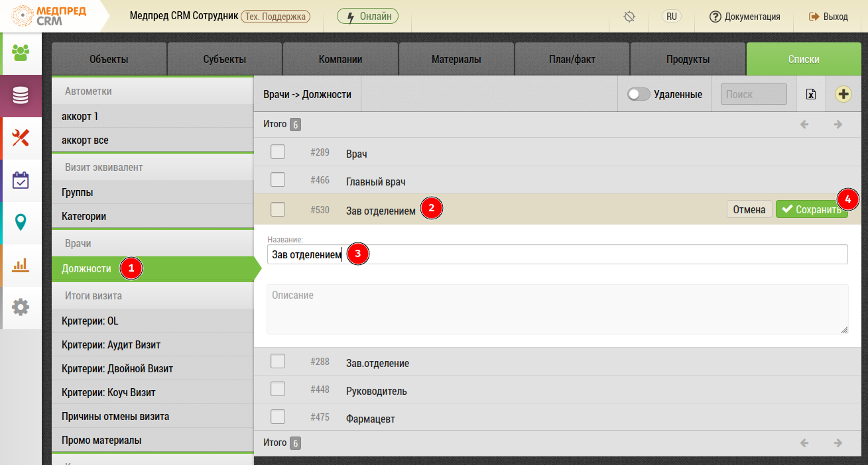The height and width of the screenshot is (465, 868).
Task: Check the box for #289 Врач
Action: (x=278, y=152)
